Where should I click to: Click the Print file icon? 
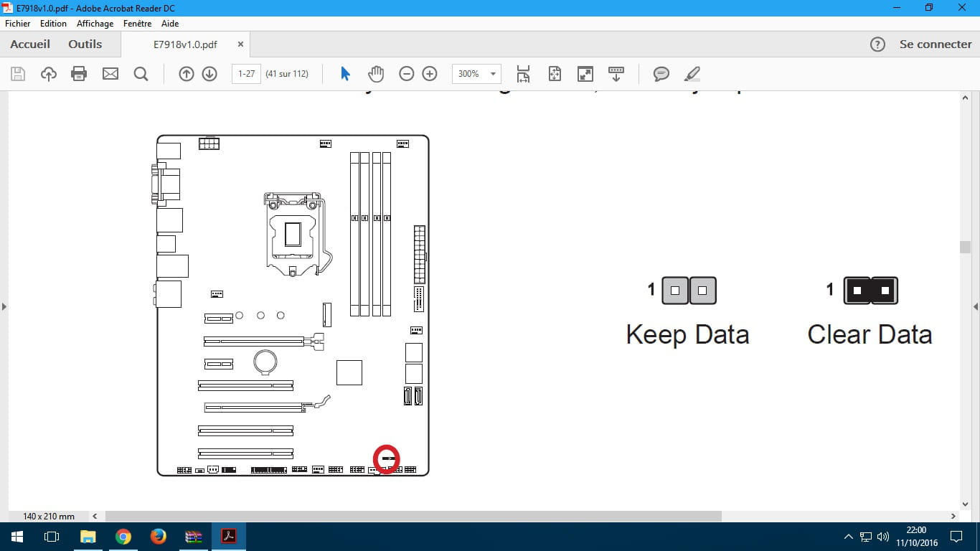point(79,74)
